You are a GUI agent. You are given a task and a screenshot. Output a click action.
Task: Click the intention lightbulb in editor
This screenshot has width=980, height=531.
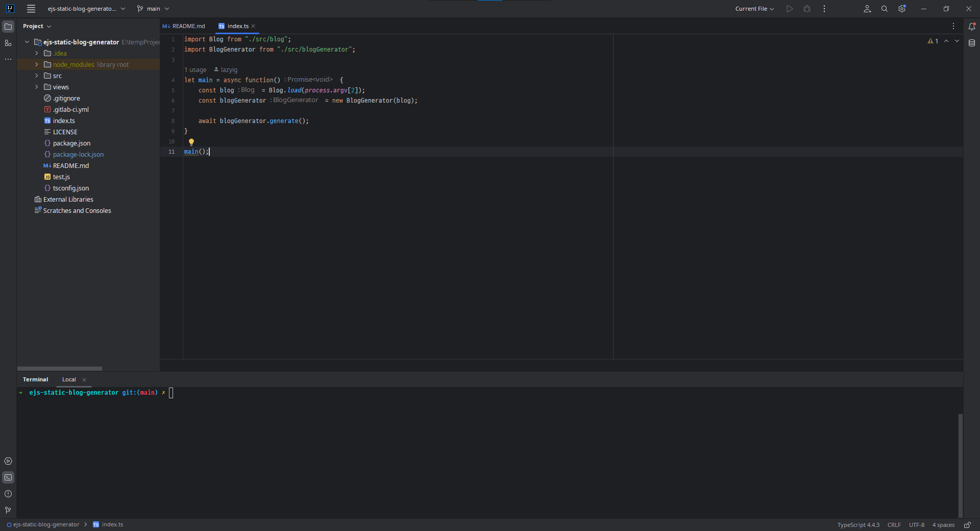pos(191,142)
